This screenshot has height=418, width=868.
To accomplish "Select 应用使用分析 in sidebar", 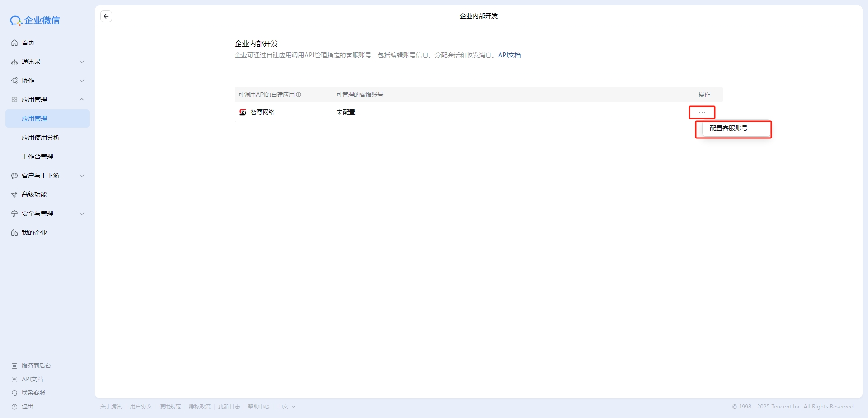I will click(x=41, y=138).
